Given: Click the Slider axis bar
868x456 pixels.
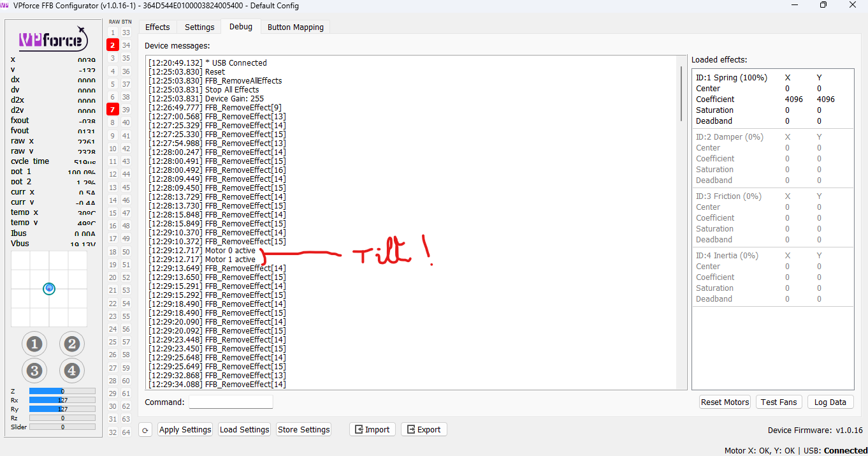Looking at the screenshot, I should point(62,427).
